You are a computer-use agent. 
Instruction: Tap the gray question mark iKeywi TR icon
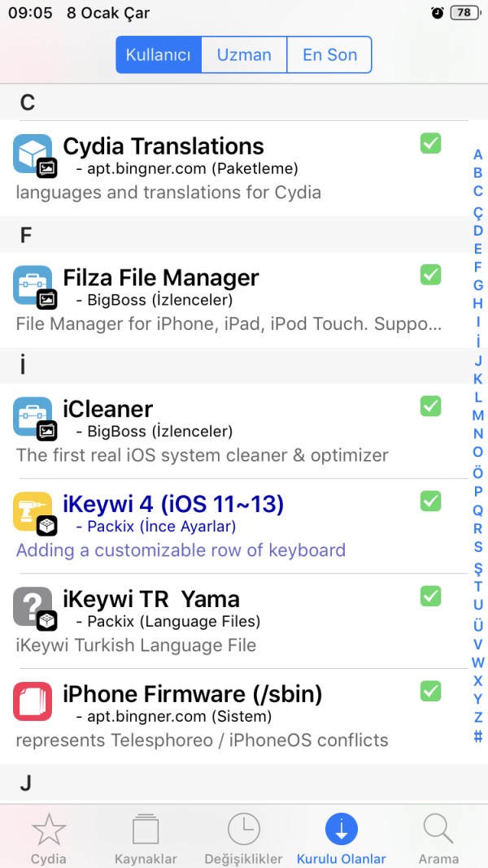click(33, 606)
